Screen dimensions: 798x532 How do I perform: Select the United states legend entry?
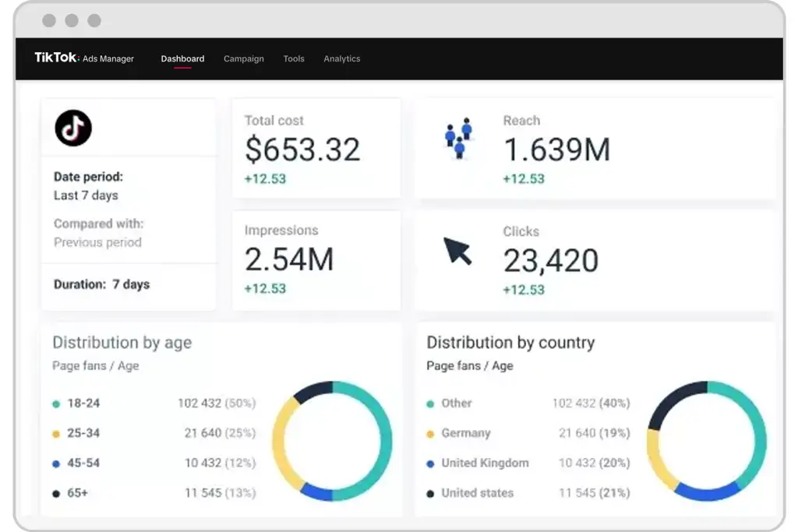point(528,493)
